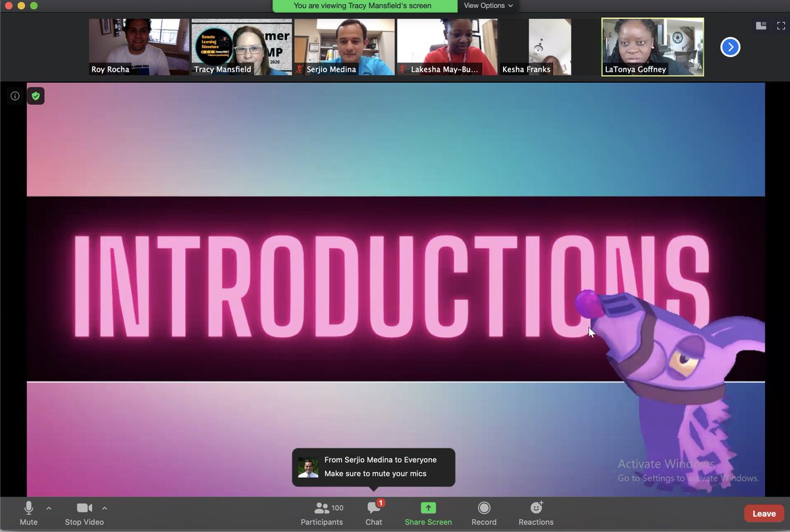
Task: Open chat message from Serjio Medina
Action: tap(373, 467)
